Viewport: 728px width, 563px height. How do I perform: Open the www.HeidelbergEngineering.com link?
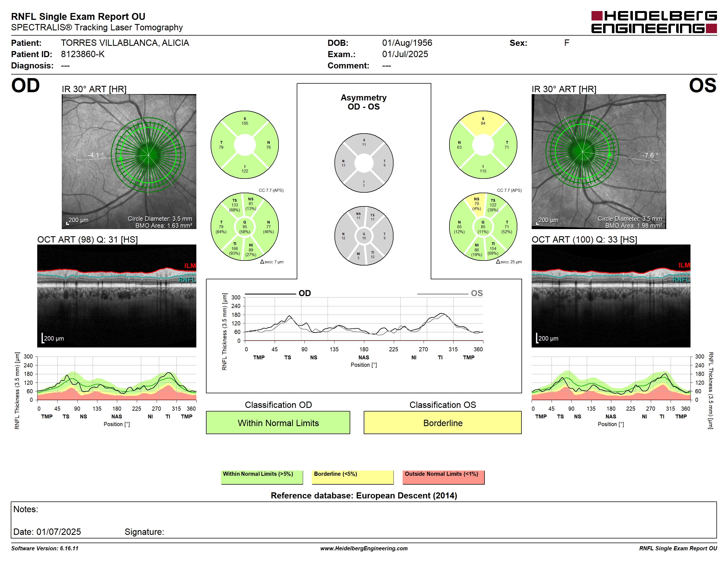pyautogui.click(x=364, y=548)
